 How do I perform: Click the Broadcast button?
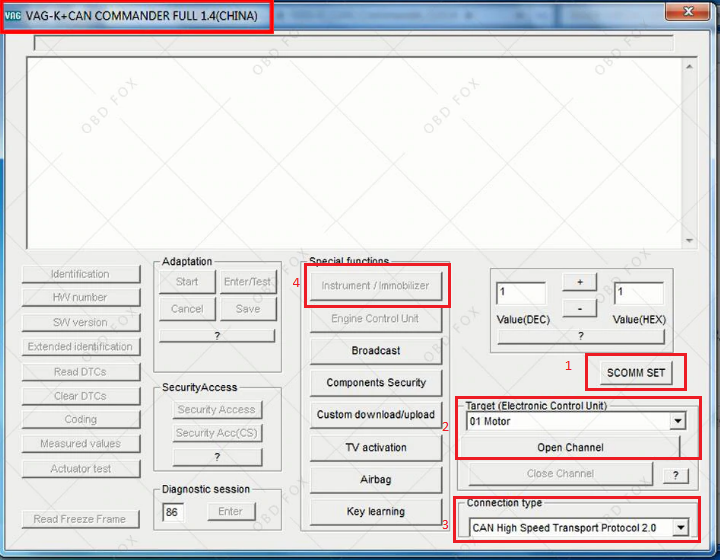coord(376,351)
